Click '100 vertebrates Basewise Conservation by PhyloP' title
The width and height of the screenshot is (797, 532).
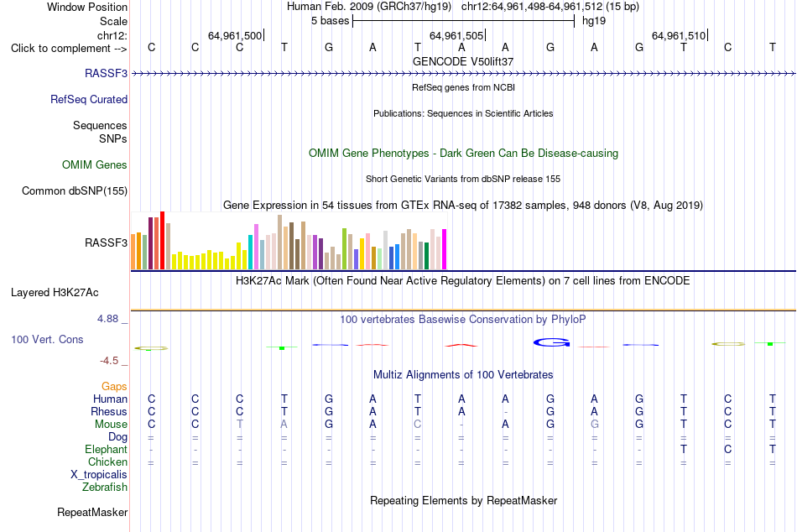tap(463, 320)
